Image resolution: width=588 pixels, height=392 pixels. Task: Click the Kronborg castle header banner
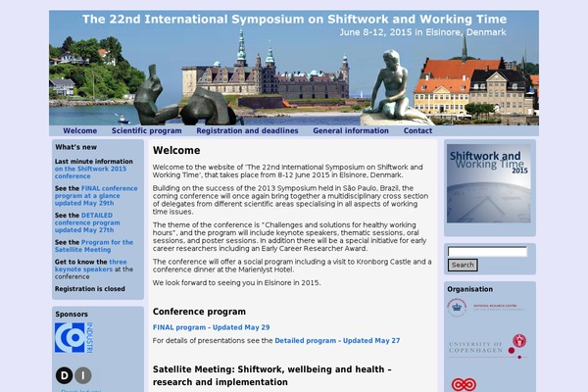coord(294,68)
